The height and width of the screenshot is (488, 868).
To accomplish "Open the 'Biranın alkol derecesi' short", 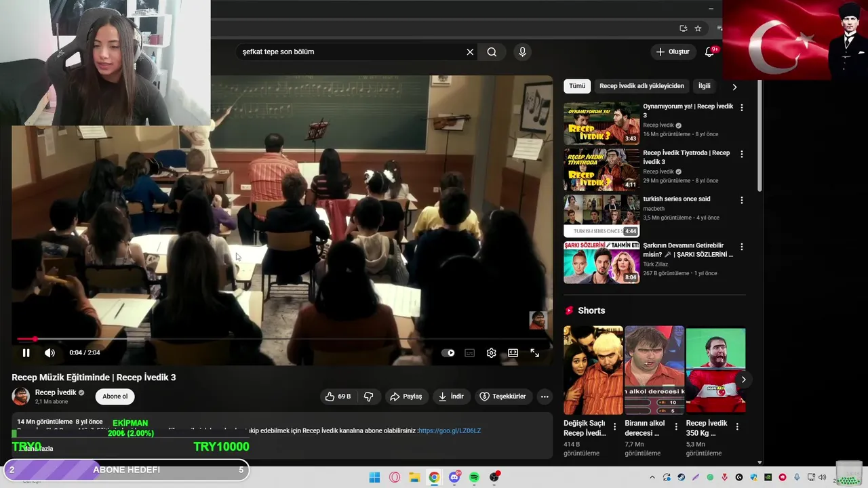I will [x=654, y=370].
